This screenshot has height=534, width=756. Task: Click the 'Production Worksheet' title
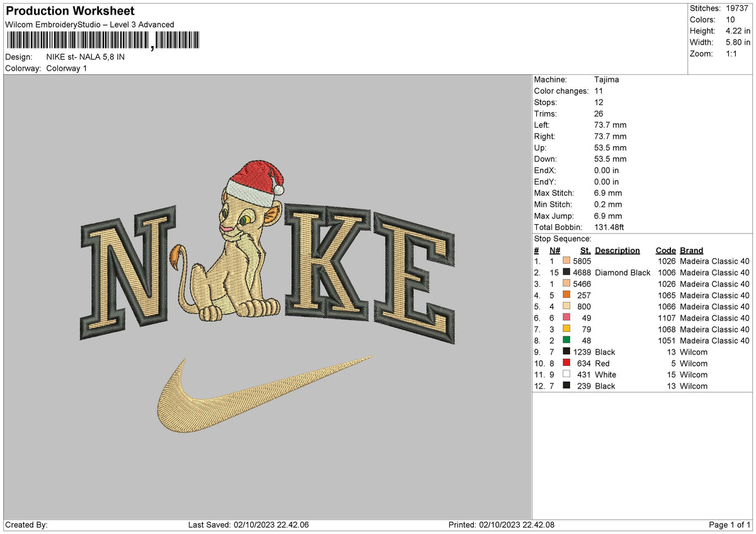70,11
